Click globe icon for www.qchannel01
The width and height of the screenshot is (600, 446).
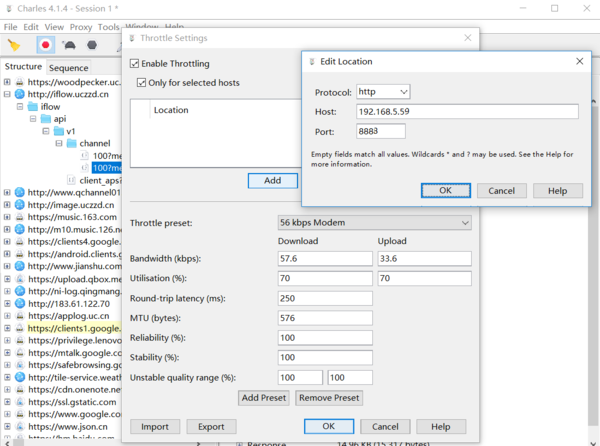(x=20, y=192)
